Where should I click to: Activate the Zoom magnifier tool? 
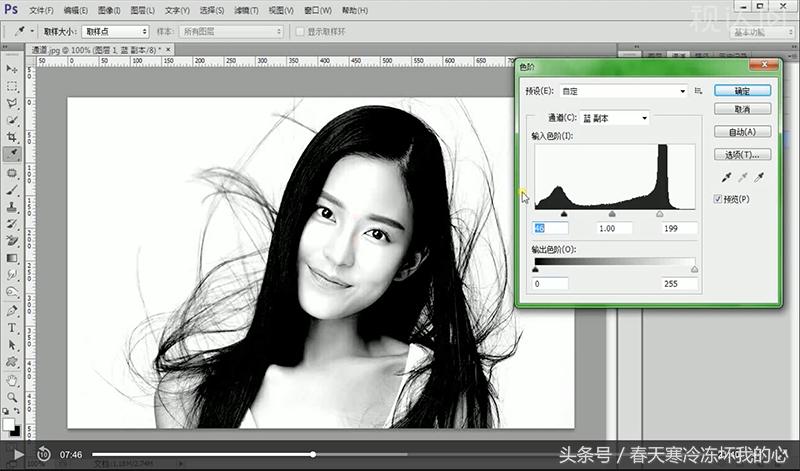point(12,398)
